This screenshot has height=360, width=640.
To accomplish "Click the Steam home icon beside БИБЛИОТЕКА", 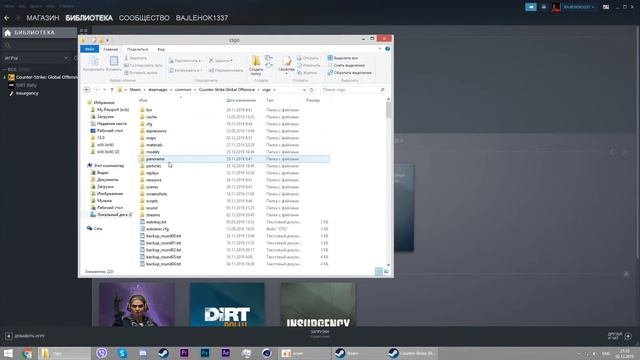I will click(x=8, y=33).
